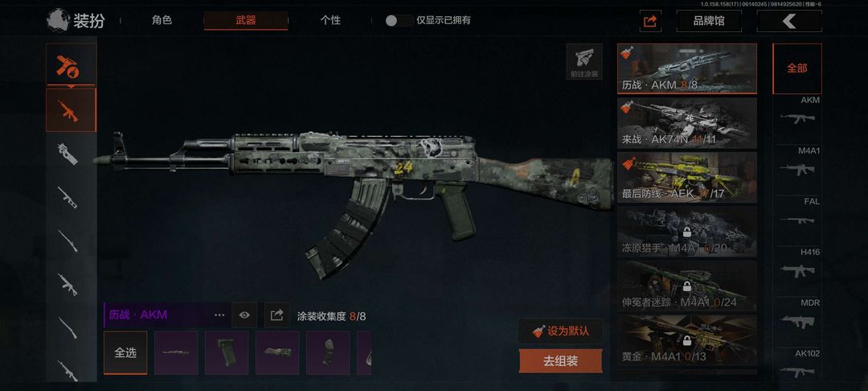
Task: Open the share icon in top bar
Action: coord(650,21)
